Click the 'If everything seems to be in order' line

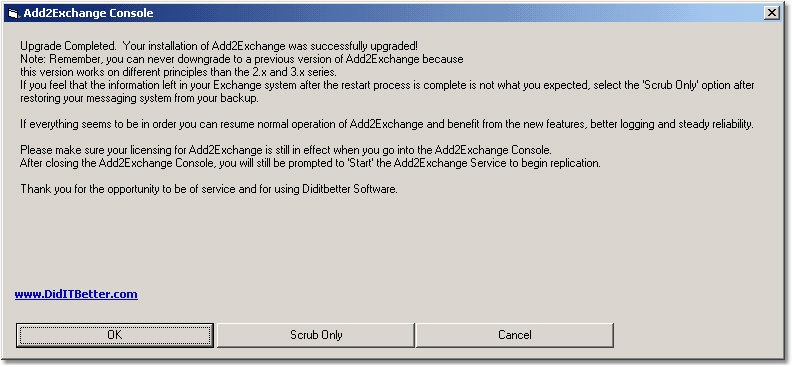click(x=387, y=124)
